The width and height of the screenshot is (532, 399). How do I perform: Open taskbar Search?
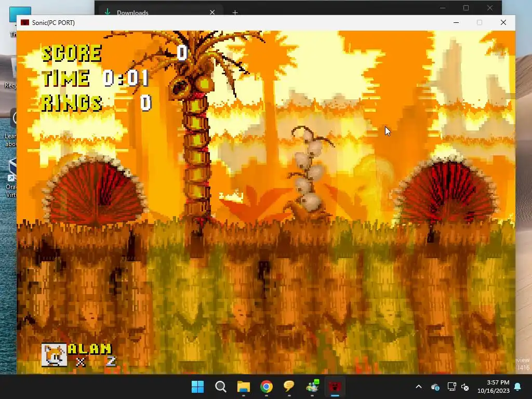(220, 387)
